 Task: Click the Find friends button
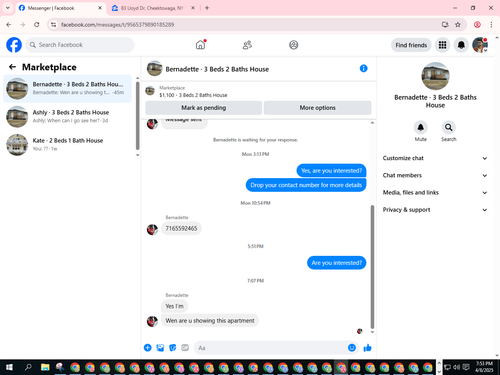411,45
